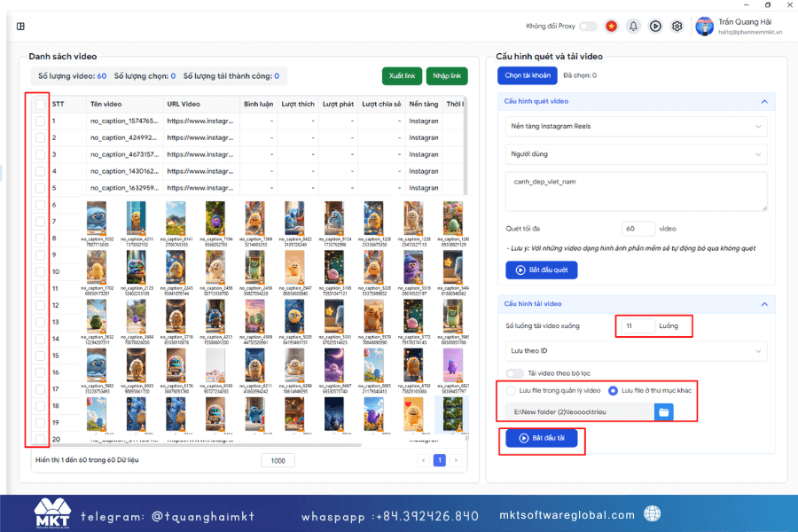Click the globe icon beside mktsoftwareglobal.com
798x532 pixels.
click(652, 513)
